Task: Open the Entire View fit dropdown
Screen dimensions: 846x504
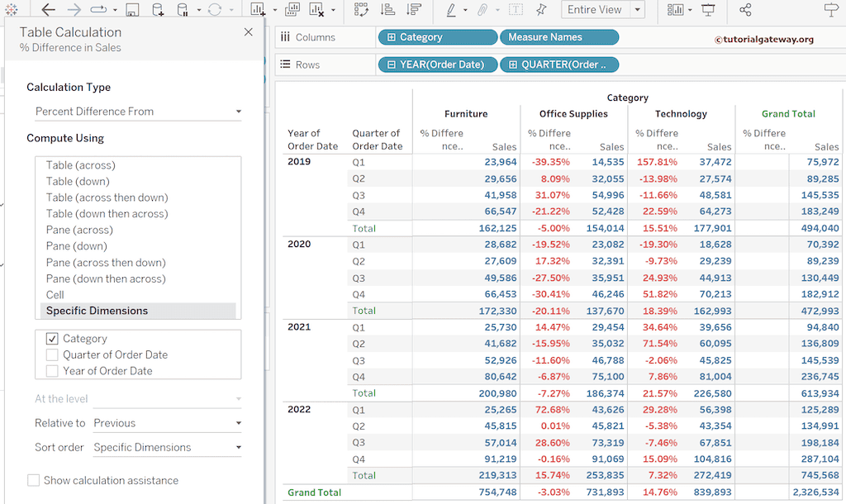Action: click(x=603, y=10)
